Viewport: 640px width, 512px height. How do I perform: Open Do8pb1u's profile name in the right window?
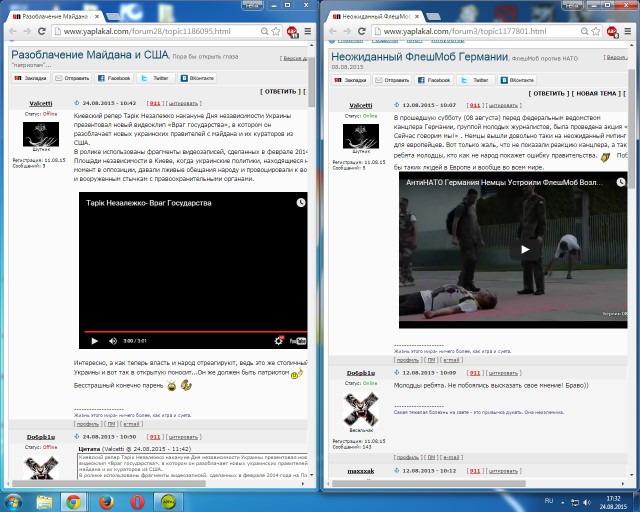click(361, 373)
